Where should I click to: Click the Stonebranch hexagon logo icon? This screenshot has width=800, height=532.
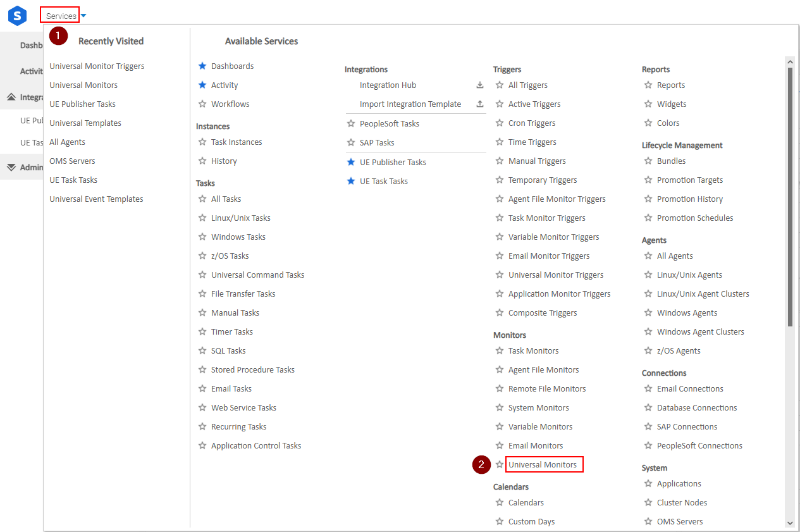click(17, 16)
